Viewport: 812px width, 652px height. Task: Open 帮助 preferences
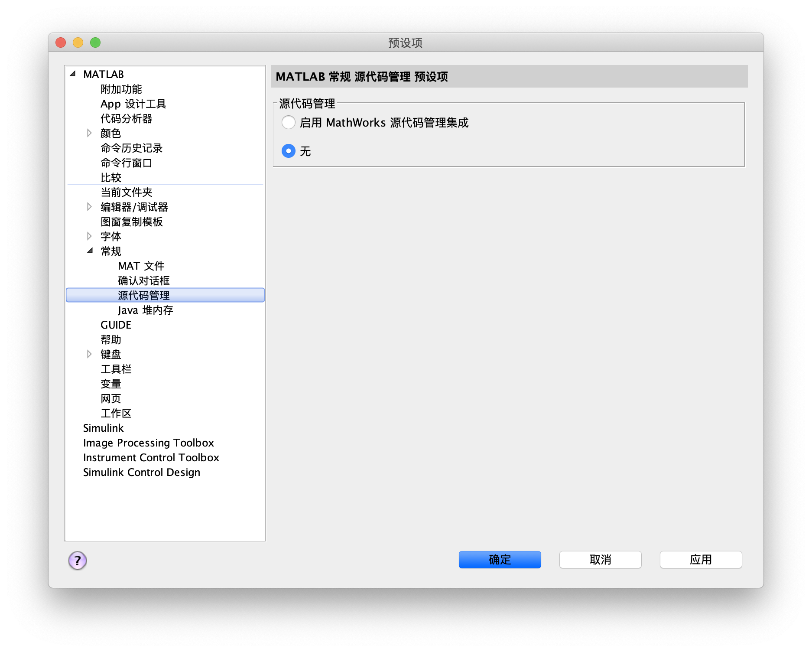[x=111, y=340]
